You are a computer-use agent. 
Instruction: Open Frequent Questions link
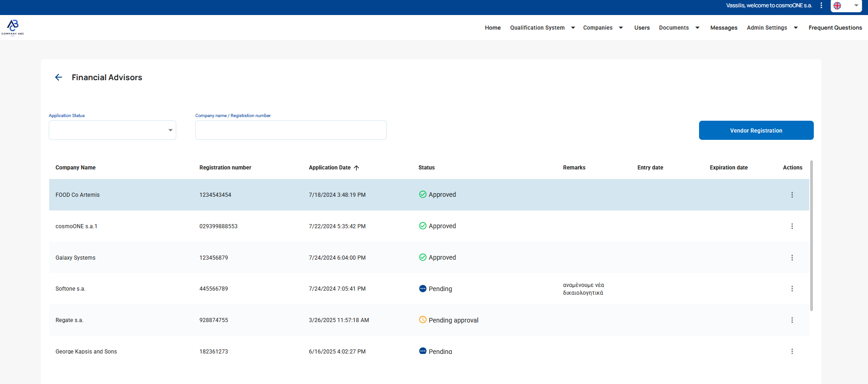(x=835, y=28)
